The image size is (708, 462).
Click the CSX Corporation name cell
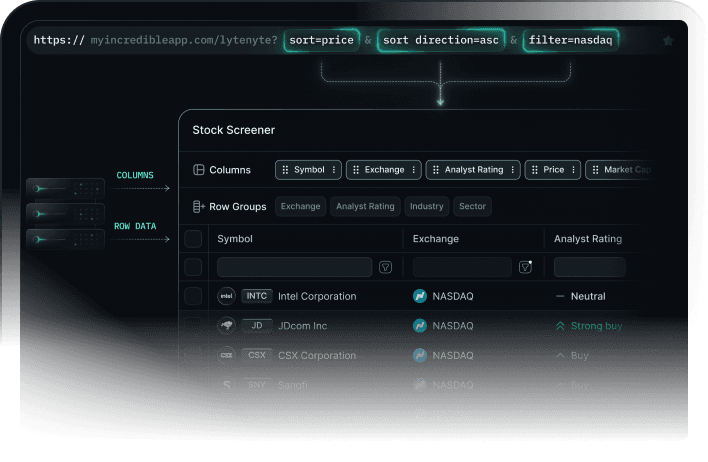[x=317, y=355]
